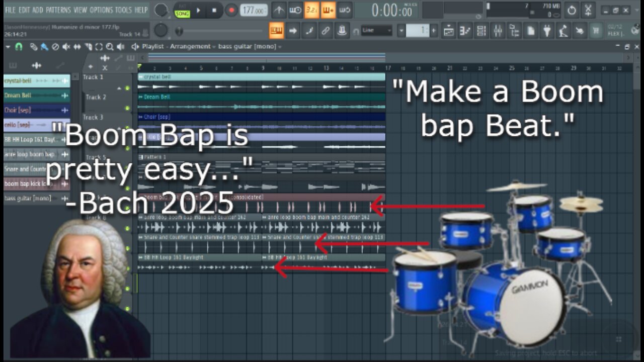Toggle wait for input before recording
The width and height of the screenshot is (644, 362).
(x=296, y=10)
